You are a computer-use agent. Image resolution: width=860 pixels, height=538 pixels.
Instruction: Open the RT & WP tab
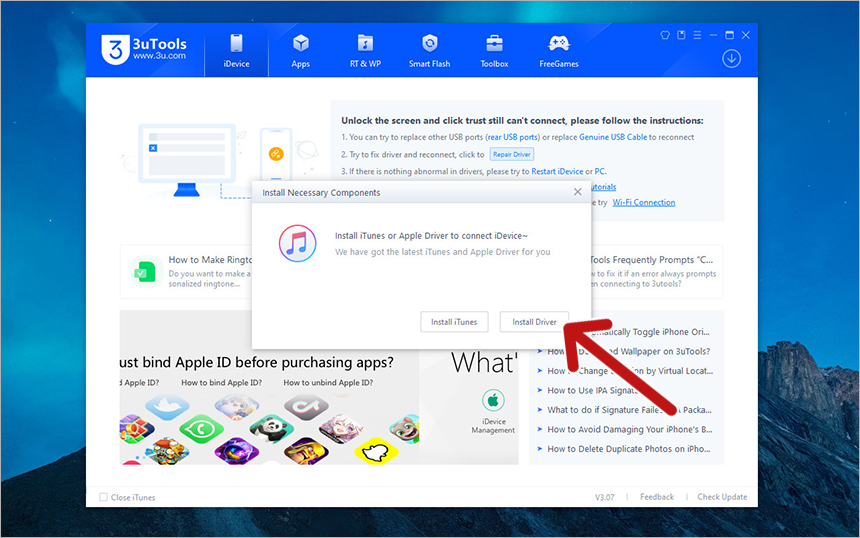click(365, 50)
